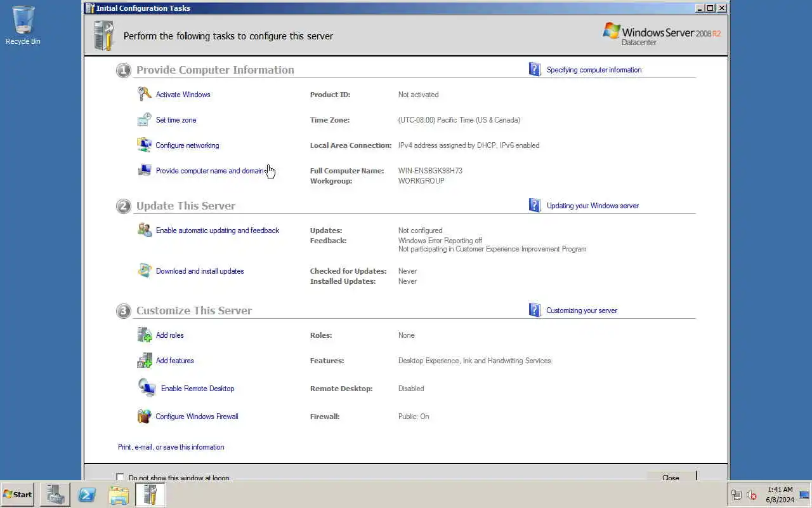The height and width of the screenshot is (508, 812).
Task: Click the Configure networking icon
Action: tap(145, 145)
